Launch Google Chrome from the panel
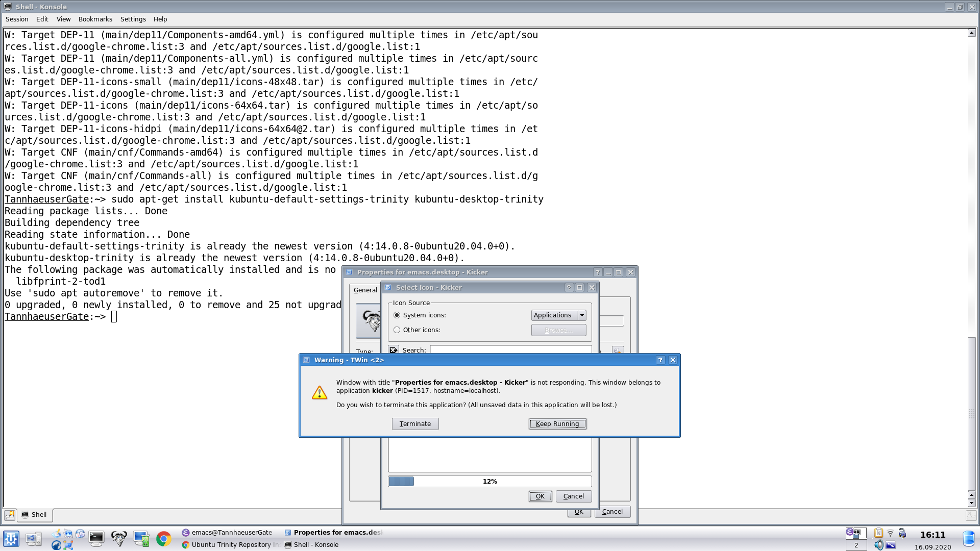980x551 pixels. click(164, 539)
